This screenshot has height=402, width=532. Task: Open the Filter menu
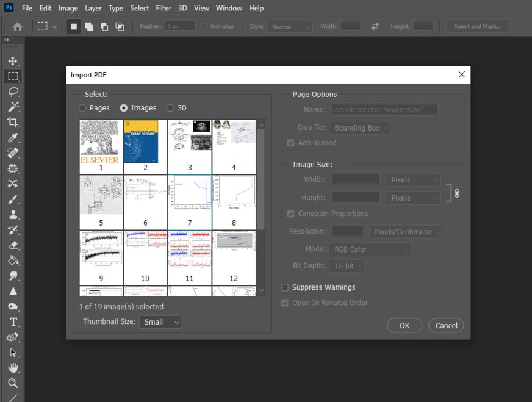163,9
